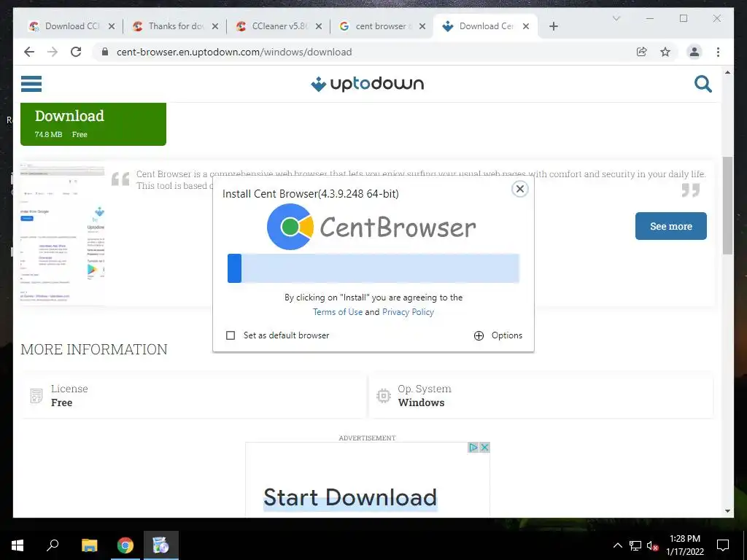Click Start Download advertisement

tap(350, 497)
